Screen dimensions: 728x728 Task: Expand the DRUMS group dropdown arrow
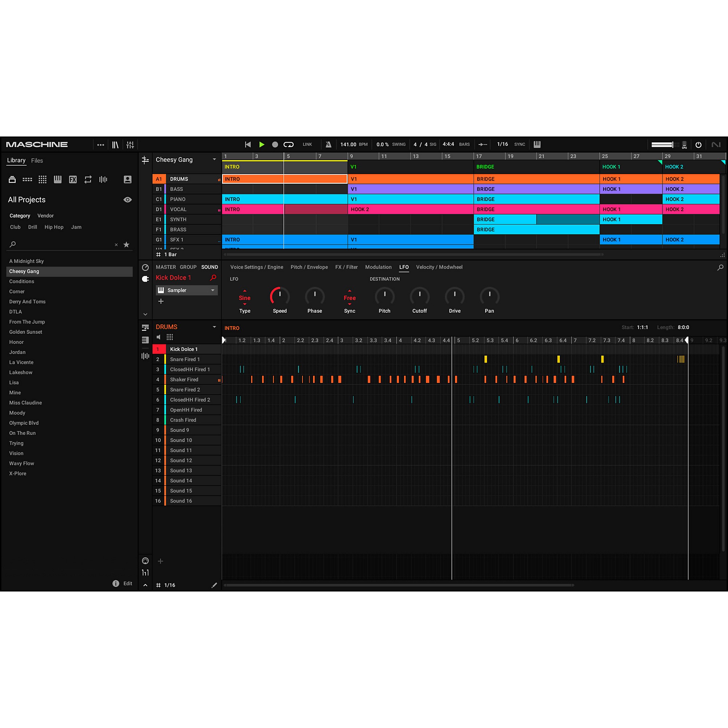(214, 327)
